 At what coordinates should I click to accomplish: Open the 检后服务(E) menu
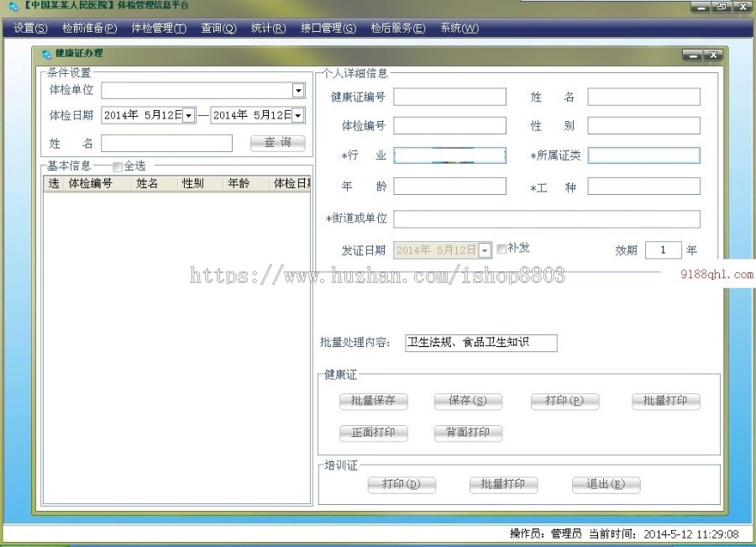tap(397, 28)
